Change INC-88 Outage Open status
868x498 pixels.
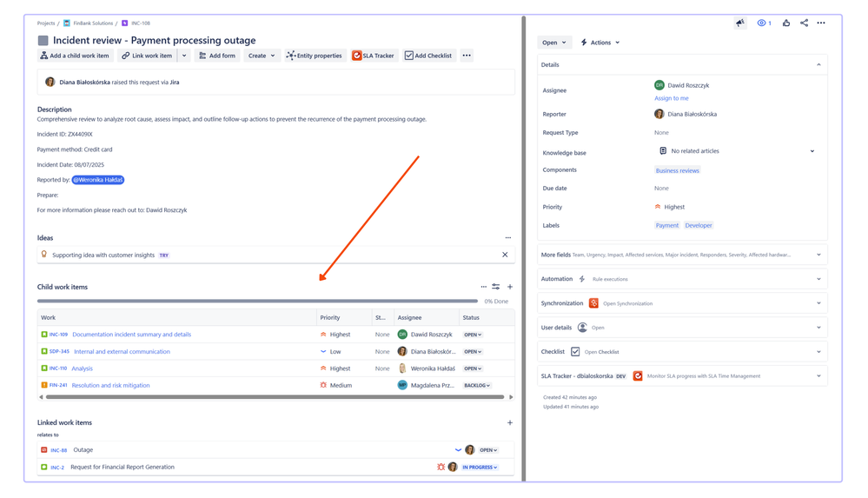click(x=488, y=450)
